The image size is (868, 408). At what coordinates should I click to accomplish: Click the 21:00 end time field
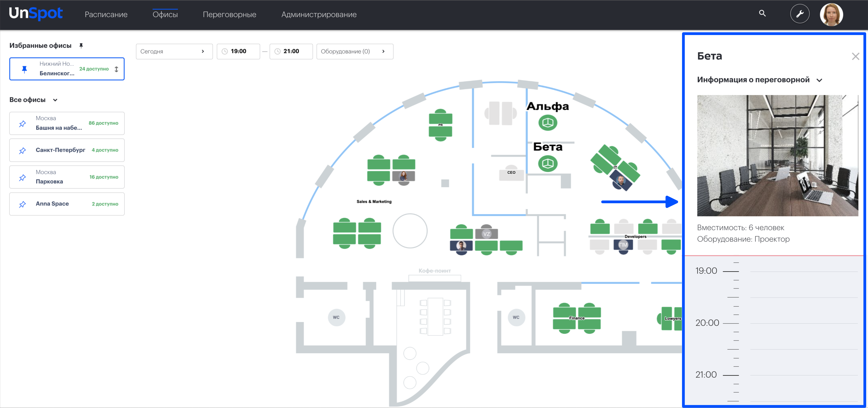click(x=291, y=51)
